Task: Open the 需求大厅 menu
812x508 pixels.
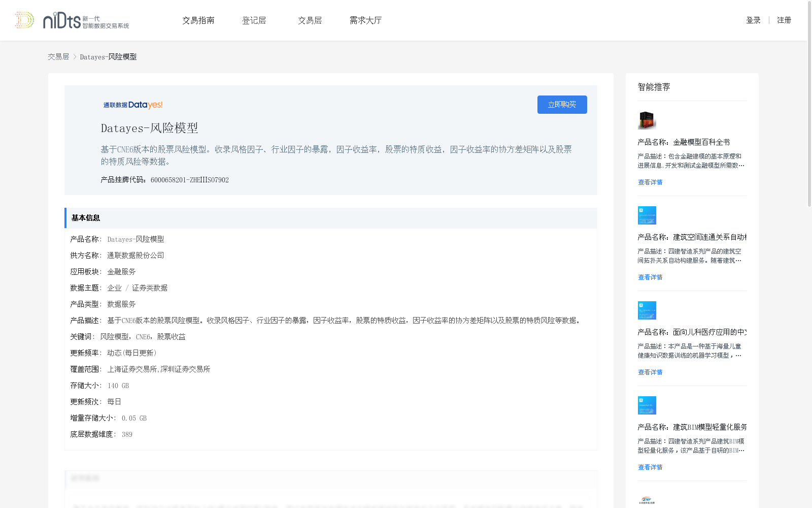Action: [x=365, y=20]
